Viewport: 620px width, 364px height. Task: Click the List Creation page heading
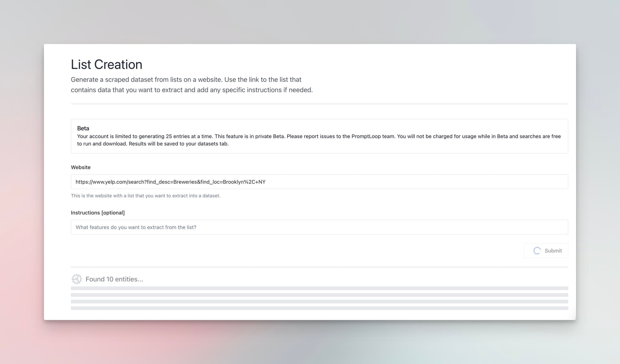click(x=106, y=65)
